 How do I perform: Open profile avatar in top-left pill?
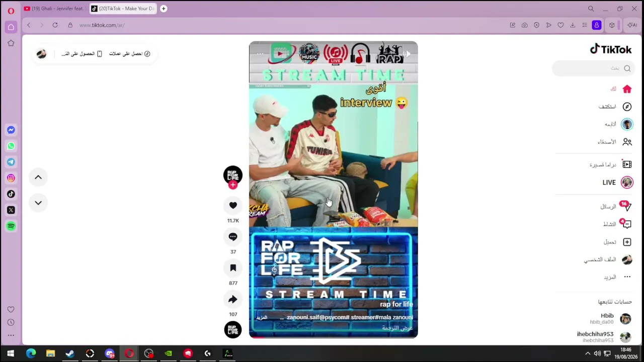coord(41,54)
